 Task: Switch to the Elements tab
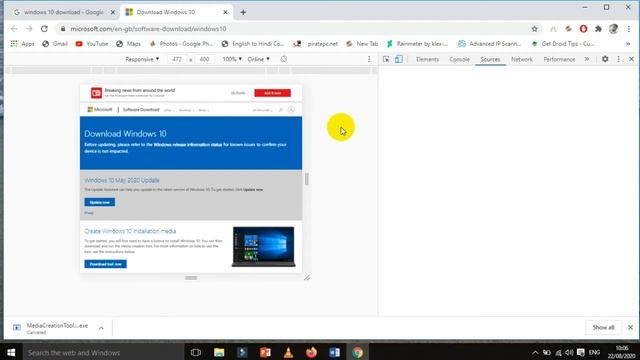(x=427, y=59)
